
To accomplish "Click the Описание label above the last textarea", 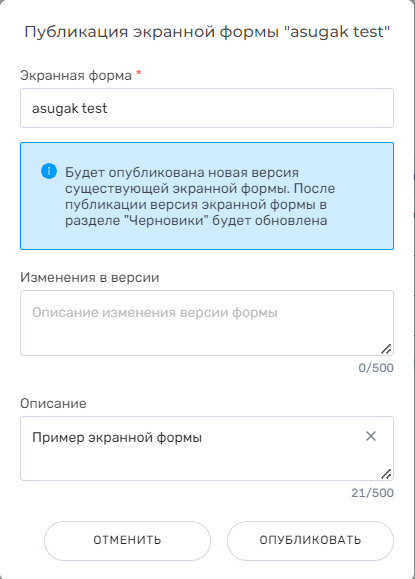I will (53, 403).
